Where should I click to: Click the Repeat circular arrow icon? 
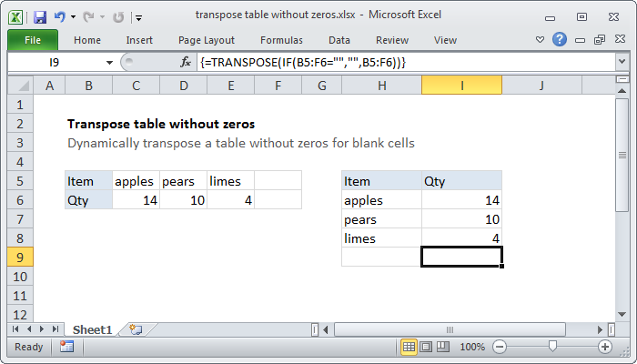118,17
